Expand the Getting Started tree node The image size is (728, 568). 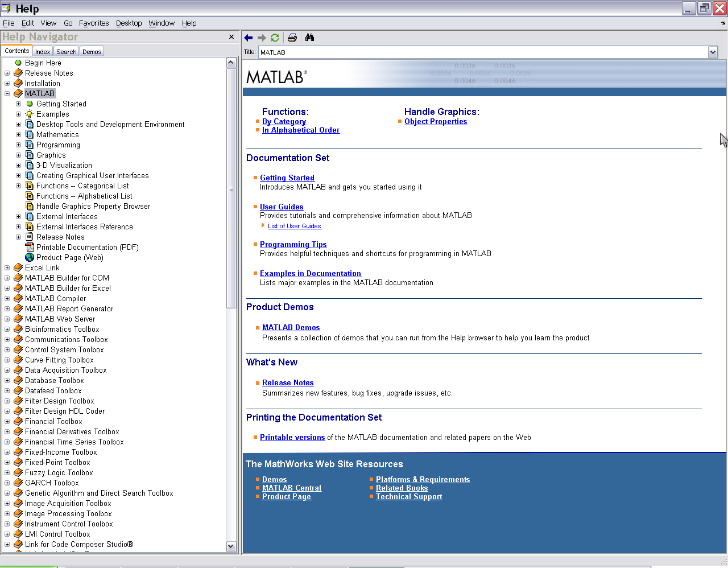tap(18, 104)
